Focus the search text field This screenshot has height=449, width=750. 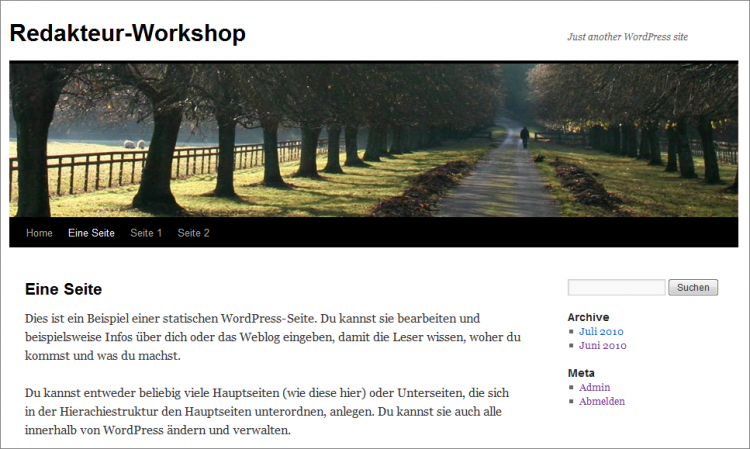pos(616,288)
